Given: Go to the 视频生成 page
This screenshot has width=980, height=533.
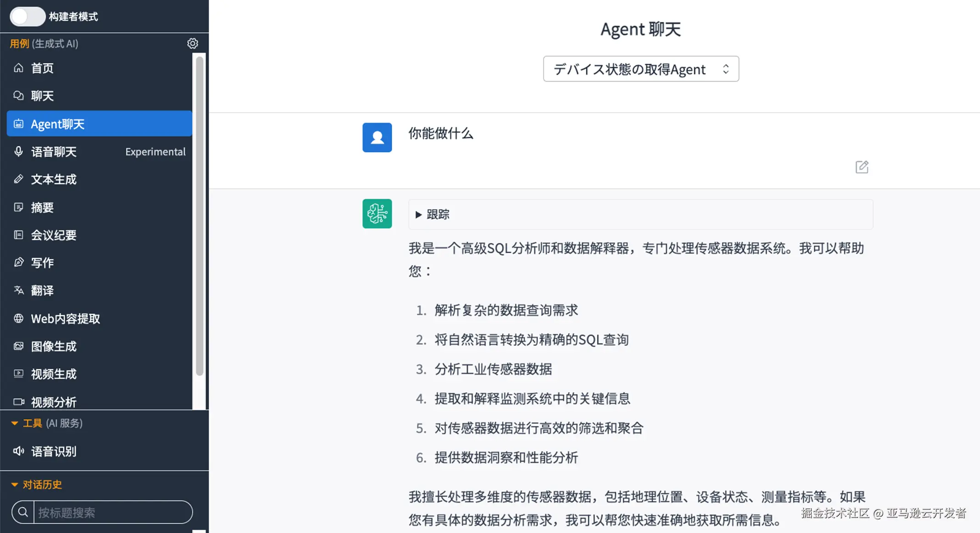Looking at the screenshot, I should (54, 374).
